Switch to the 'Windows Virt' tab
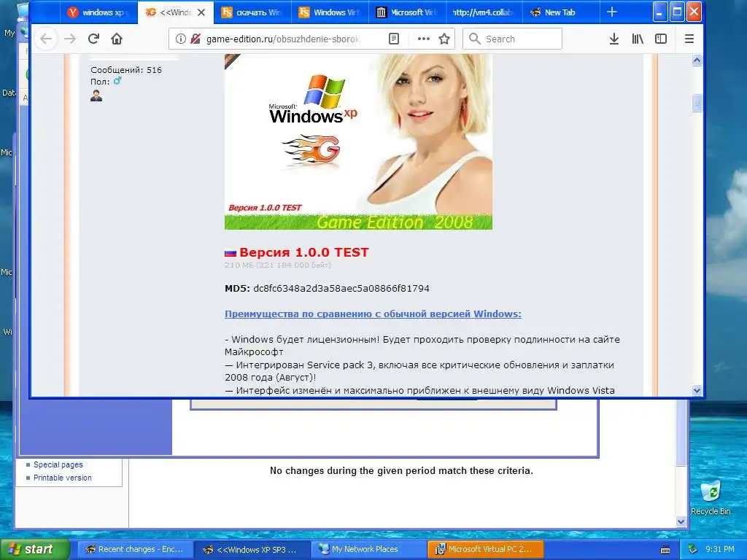This screenshot has width=747, height=560. click(x=330, y=12)
